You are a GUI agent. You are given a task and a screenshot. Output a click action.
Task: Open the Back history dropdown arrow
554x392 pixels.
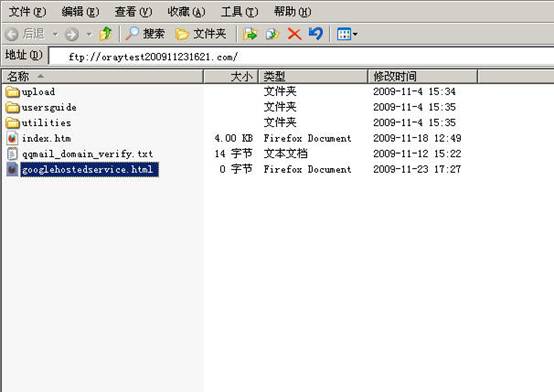[55, 34]
